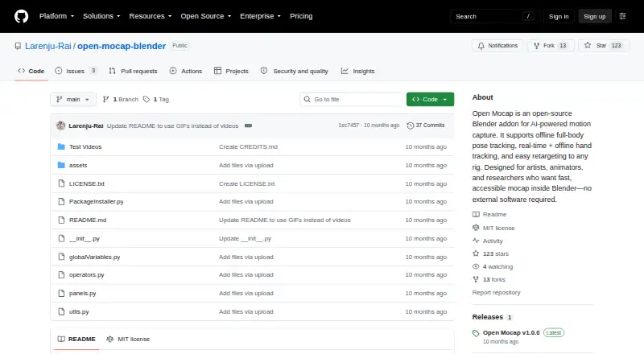Open the Security and quality tab

coord(295,71)
